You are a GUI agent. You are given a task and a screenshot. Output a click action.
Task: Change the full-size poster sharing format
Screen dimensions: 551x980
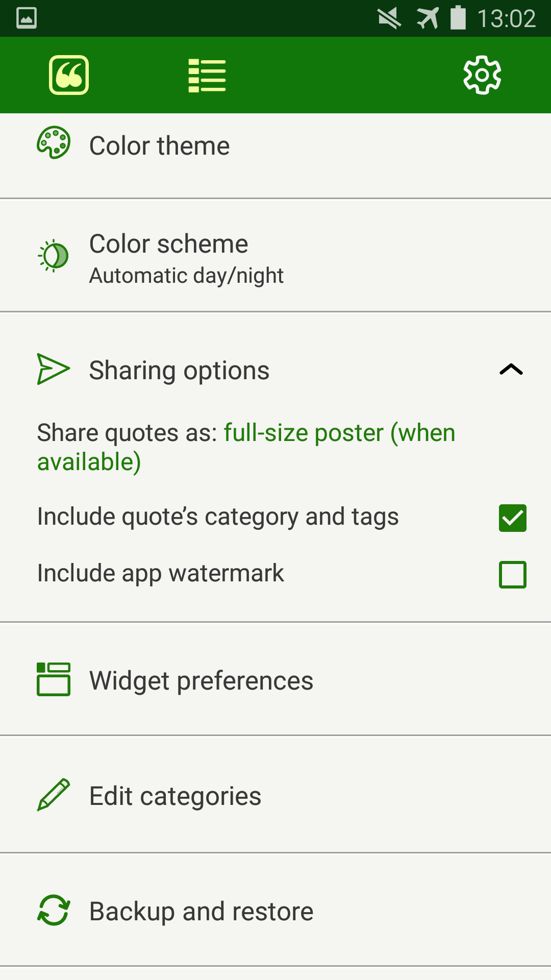pyautogui.click(x=339, y=434)
